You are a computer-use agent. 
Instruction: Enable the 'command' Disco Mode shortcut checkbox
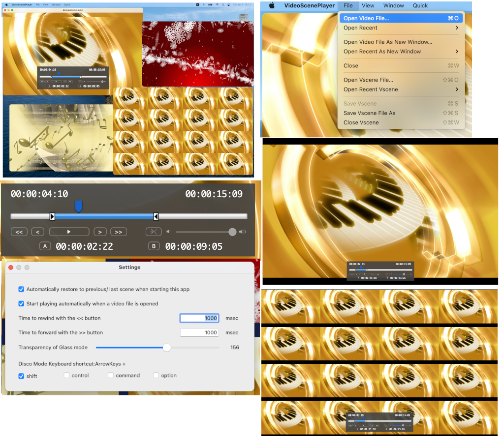click(110, 375)
